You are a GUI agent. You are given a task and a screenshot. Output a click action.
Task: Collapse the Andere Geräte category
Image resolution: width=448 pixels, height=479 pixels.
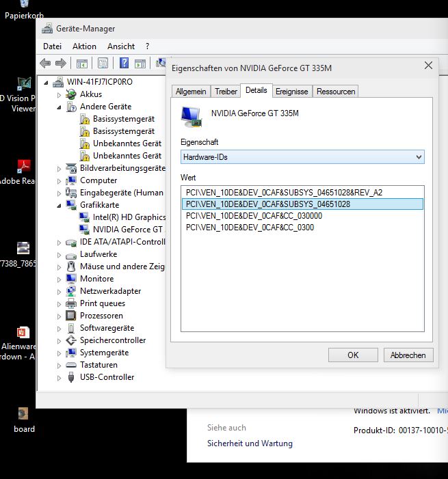[59, 107]
